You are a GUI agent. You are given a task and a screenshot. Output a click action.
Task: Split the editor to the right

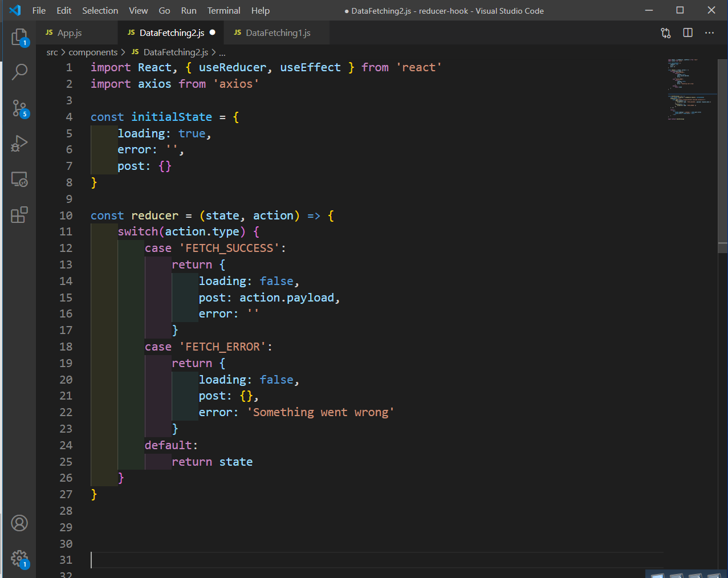tap(688, 33)
